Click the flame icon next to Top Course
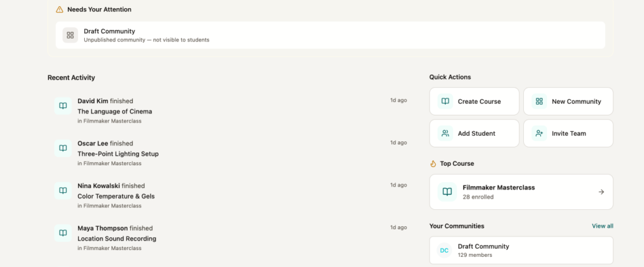Screen dimensions: 644x267 tap(433, 164)
